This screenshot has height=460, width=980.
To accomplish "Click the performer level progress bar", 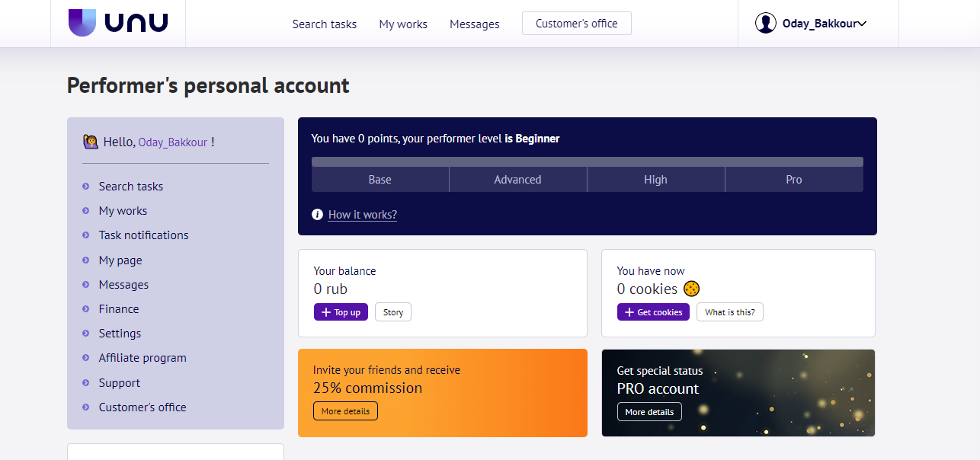I will point(587,161).
